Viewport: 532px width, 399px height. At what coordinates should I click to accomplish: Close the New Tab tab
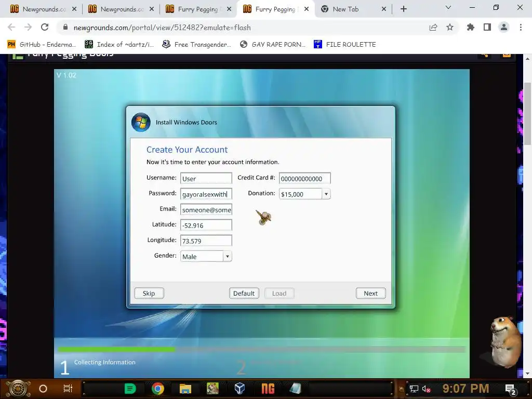point(384,9)
